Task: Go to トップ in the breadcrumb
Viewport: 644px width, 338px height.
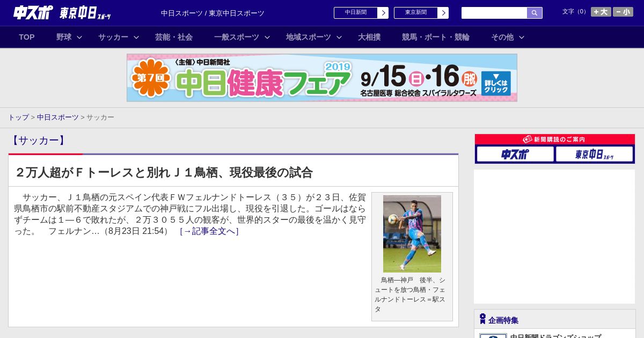Action: (18, 117)
